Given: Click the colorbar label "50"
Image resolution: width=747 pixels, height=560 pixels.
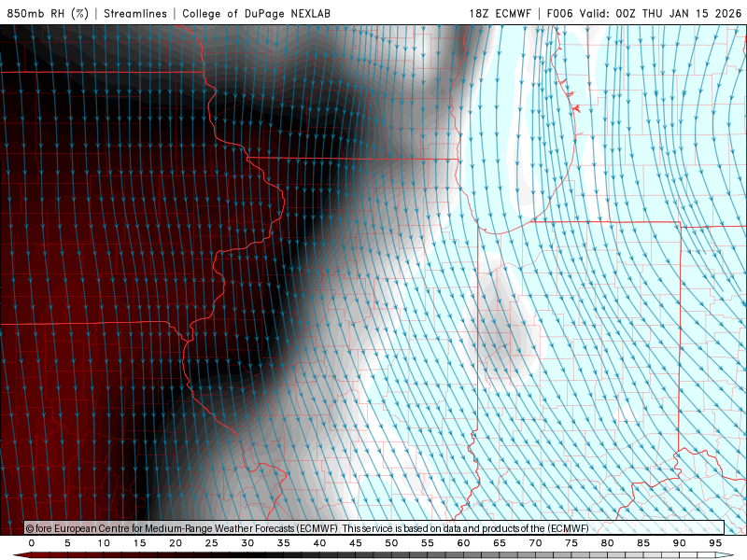Looking at the screenshot, I should tap(391, 543).
